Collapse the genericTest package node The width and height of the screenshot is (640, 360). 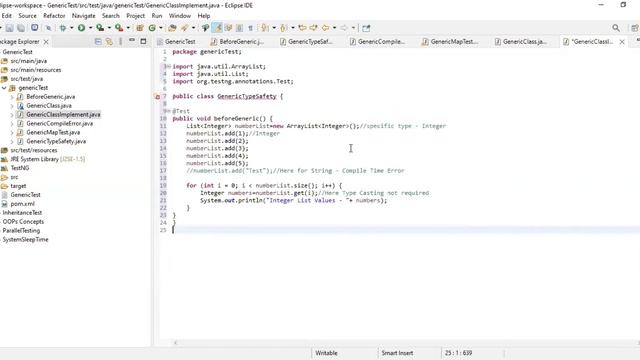tap(4, 88)
